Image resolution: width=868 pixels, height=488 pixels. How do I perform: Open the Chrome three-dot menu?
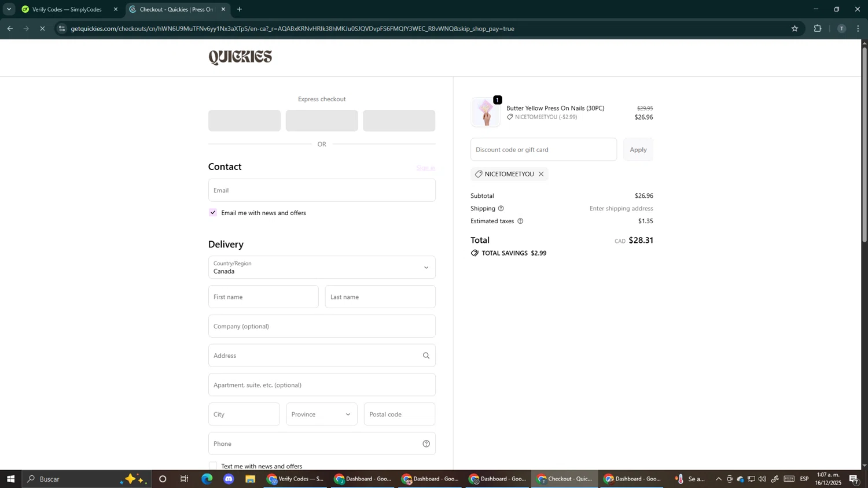(858, 28)
